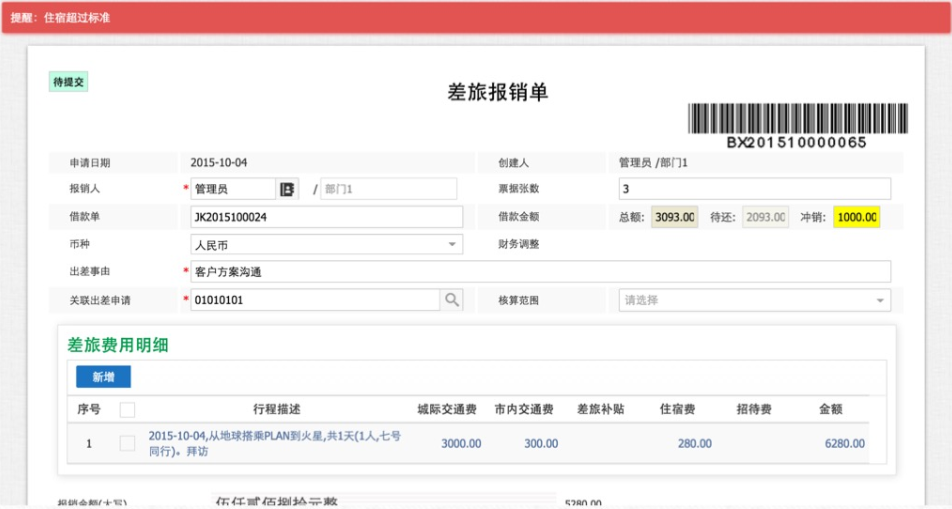Screen dimensions: 952x509
Task: Click the 票据张数 field showing 3
Action: (755, 189)
